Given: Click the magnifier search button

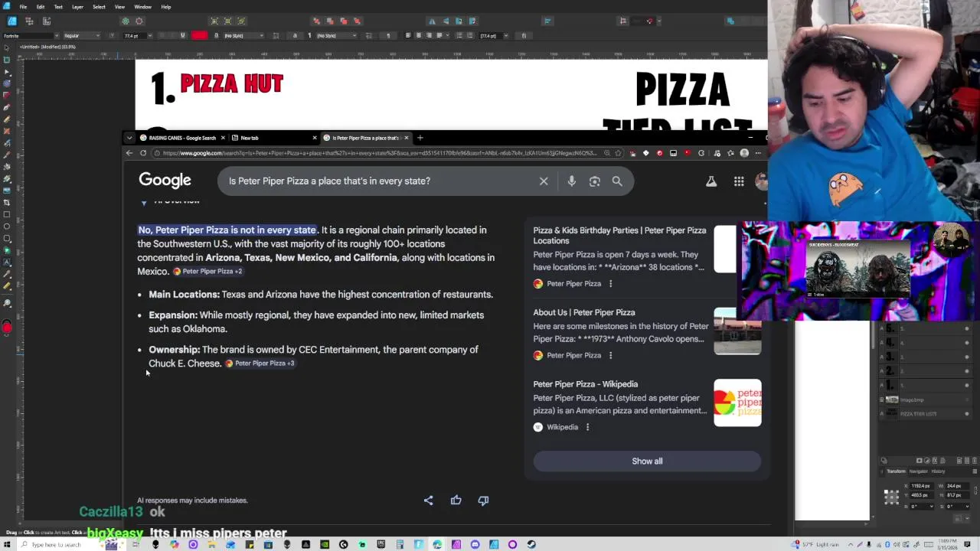Looking at the screenshot, I should (x=617, y=181).
